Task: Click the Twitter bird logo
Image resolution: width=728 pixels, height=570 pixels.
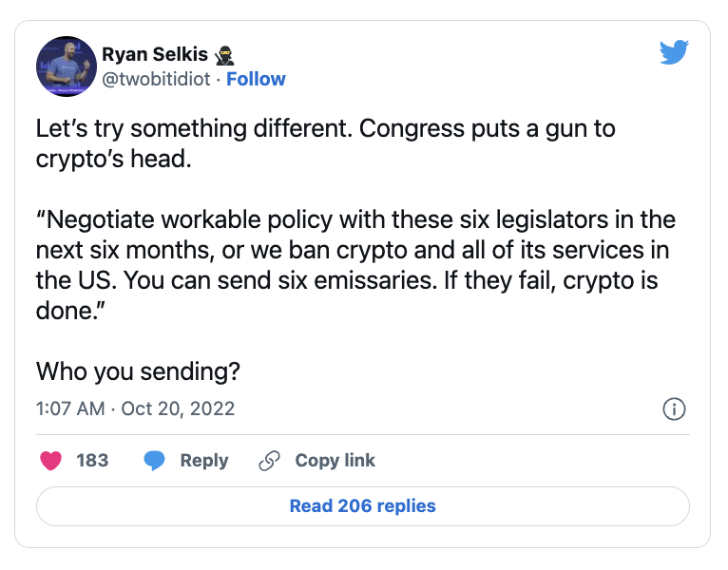Action: pyautogui.click(x=673, y=53)
